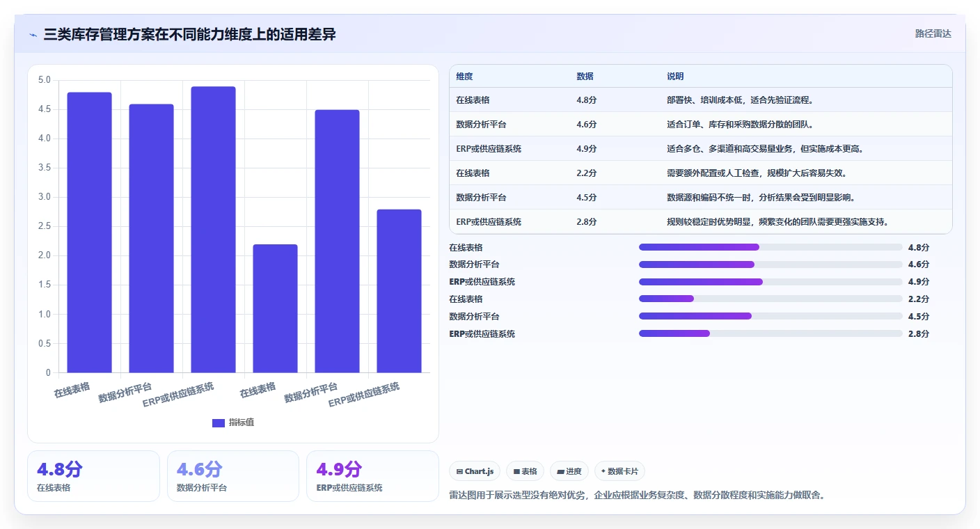980x529 pixels.
Task: Click the chart bar reaching 4.8 for 在线表格
Action: tap(90, 232)
